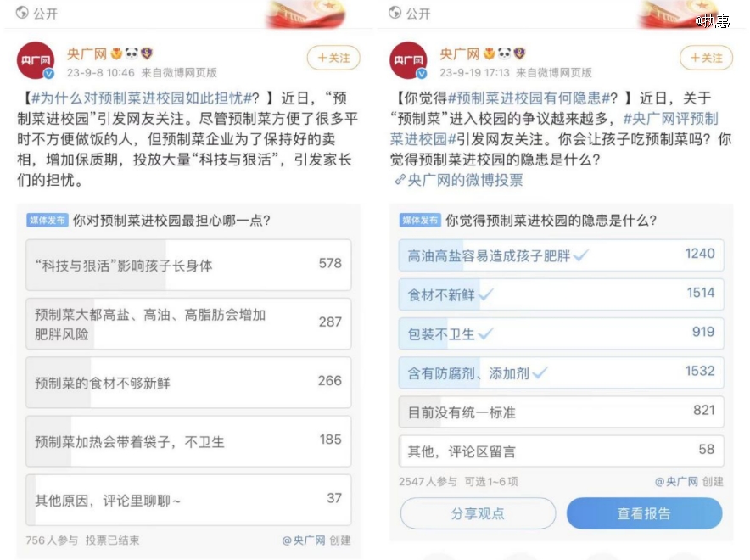Click the right 公开 globe icon

pos(395,13)
